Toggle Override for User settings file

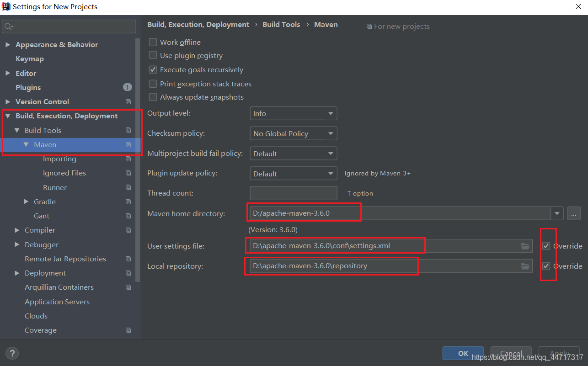pyautogui.click(x=546, y=246)
